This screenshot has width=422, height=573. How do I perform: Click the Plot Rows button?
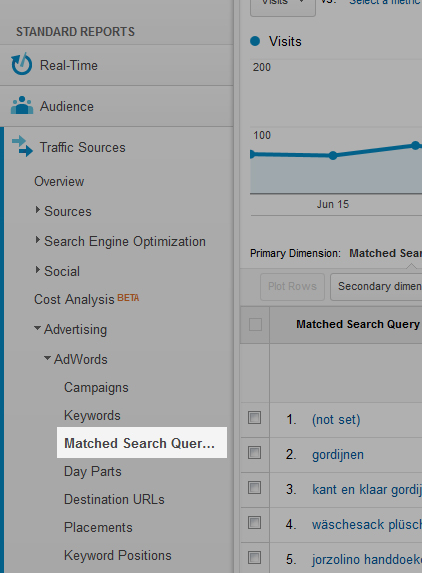tap(292, 286)
